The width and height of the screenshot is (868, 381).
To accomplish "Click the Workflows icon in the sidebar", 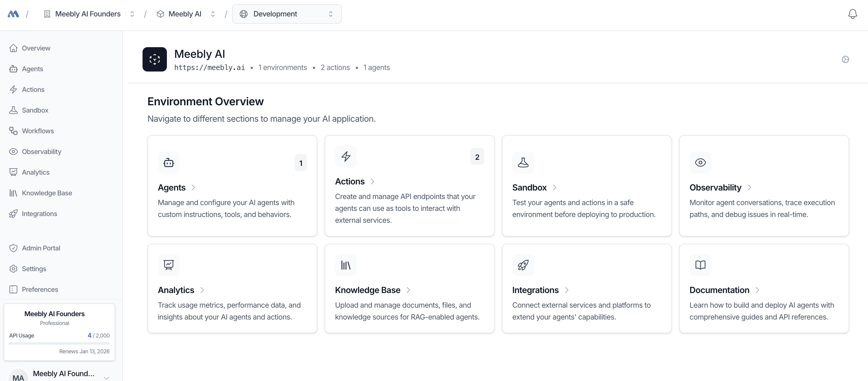I will [13, 131].
